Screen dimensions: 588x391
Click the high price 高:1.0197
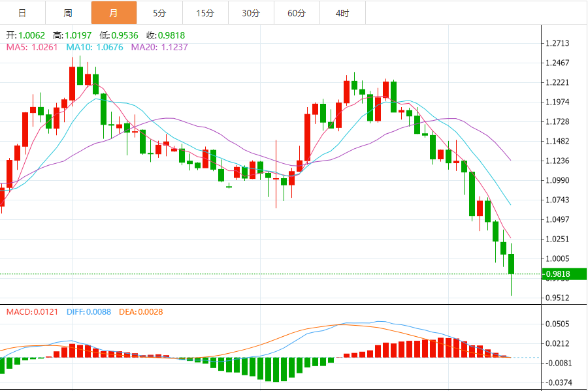click(x=72, y=36)
